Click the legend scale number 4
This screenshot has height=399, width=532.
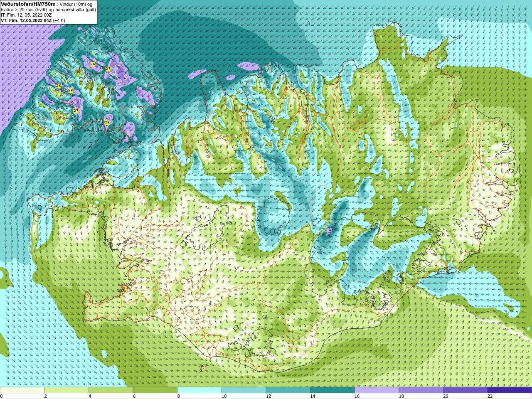coord(90,396)
